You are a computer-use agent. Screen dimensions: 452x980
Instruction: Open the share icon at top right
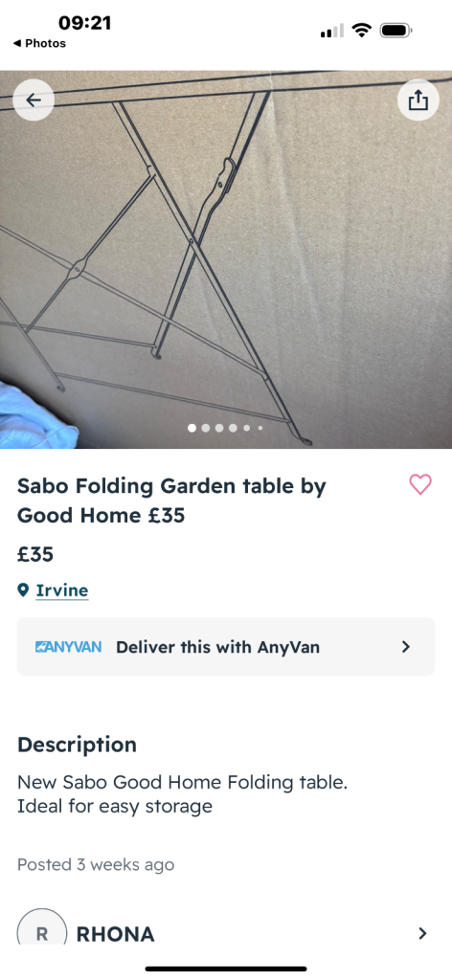pyautogui.click(x=418, y=100)
